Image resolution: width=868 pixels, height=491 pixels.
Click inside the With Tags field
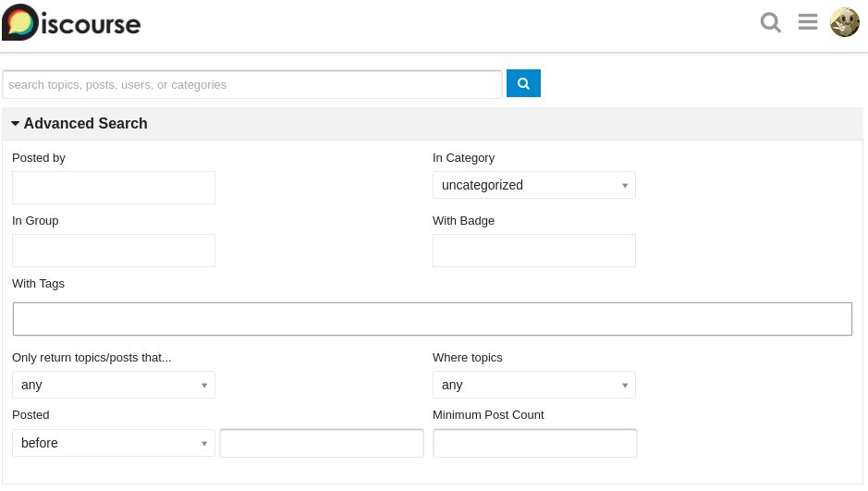[433, 319]
